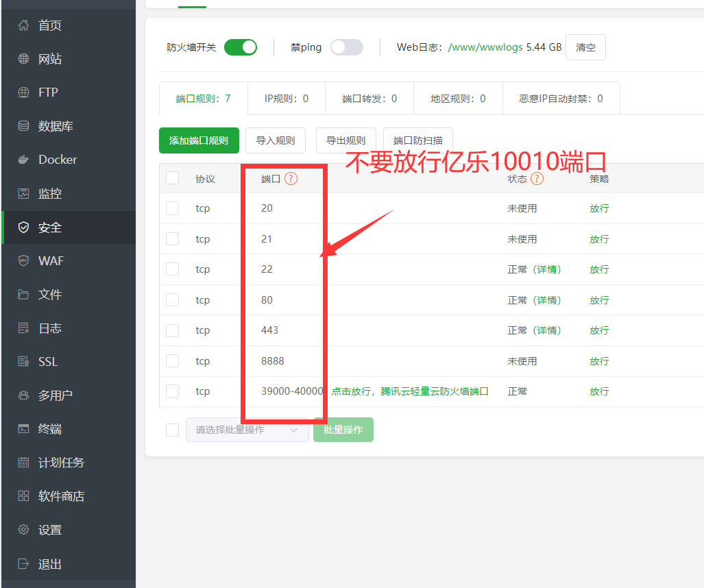This screenshot has height=588, width=704.
Task: Open the 首页 page from sidebar
Action: click(x=41, y=25)
